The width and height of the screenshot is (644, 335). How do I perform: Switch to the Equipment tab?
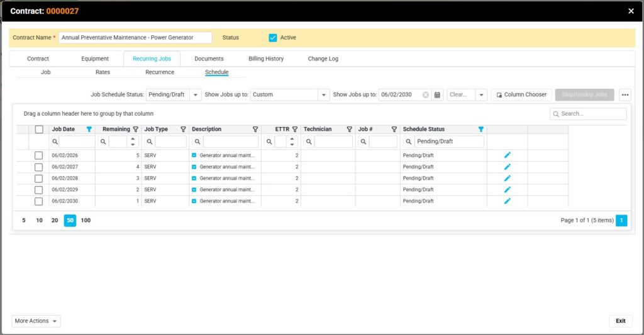(95, 58)
